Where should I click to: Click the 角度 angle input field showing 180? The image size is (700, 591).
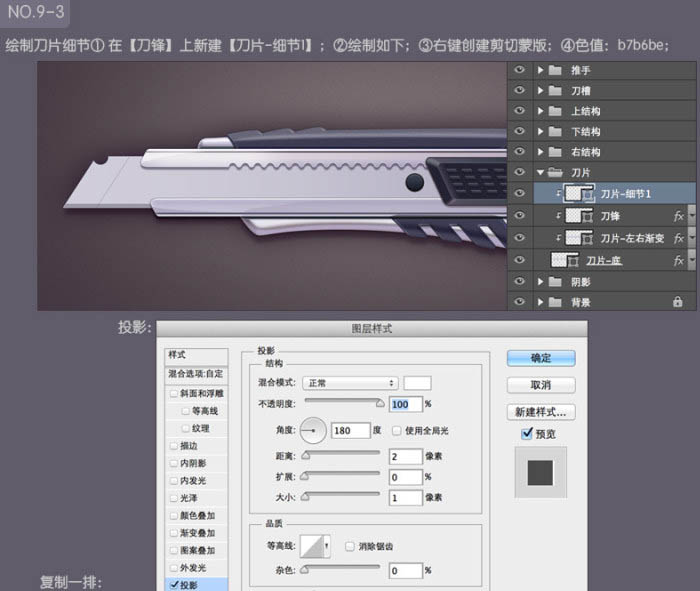pyautogui.click(x=350, y=430)
